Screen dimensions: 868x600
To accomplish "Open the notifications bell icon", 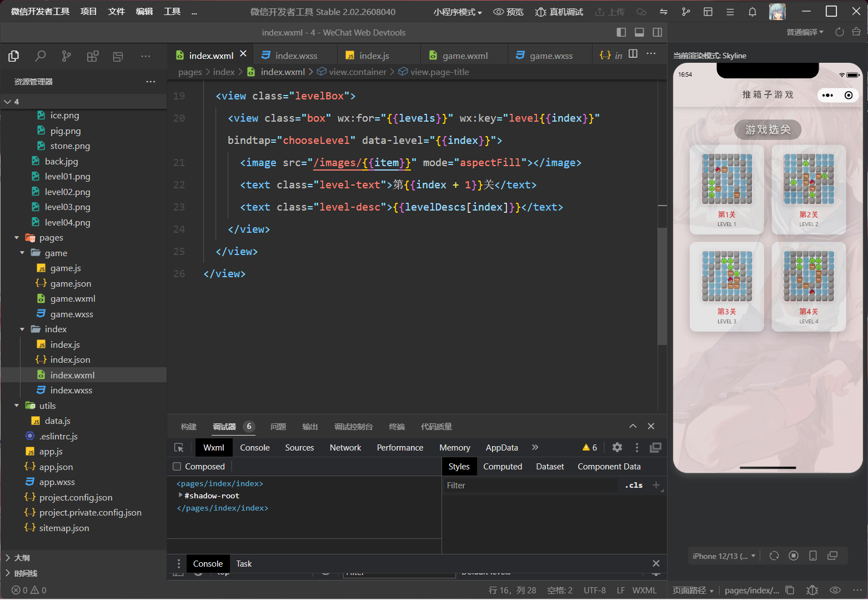I will click(752, 12).
